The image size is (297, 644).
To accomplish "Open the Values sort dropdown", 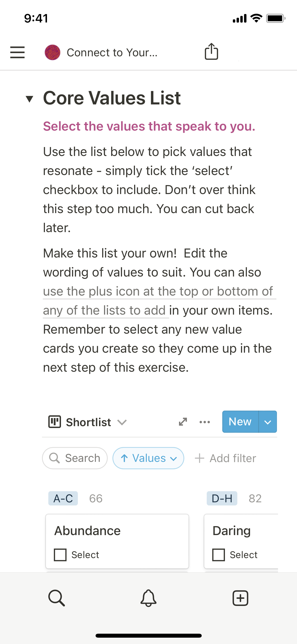I will tap(148, 458).
